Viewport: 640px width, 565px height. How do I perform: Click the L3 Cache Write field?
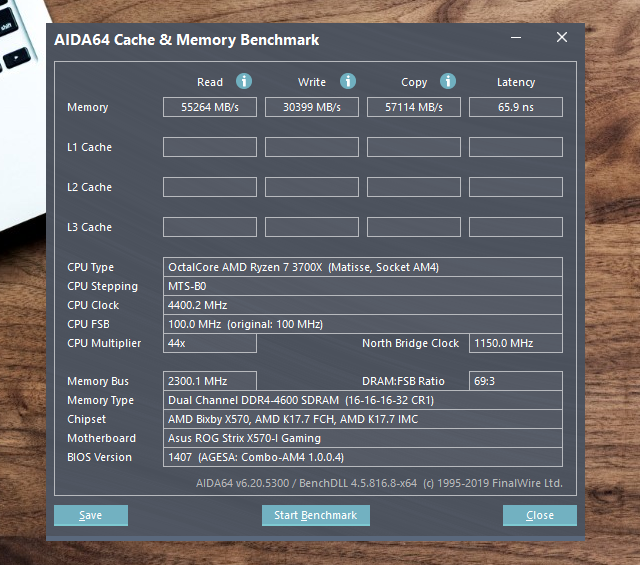(312, 227)
